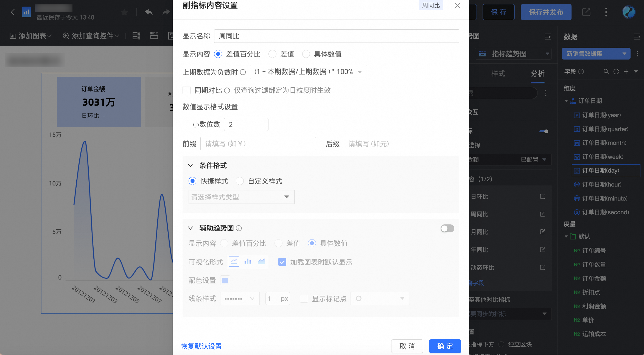Open the 请选择样式类型 dropdown
Image resolution: width=644 pixels, height=355 pixels.
[x=241, y=197]
